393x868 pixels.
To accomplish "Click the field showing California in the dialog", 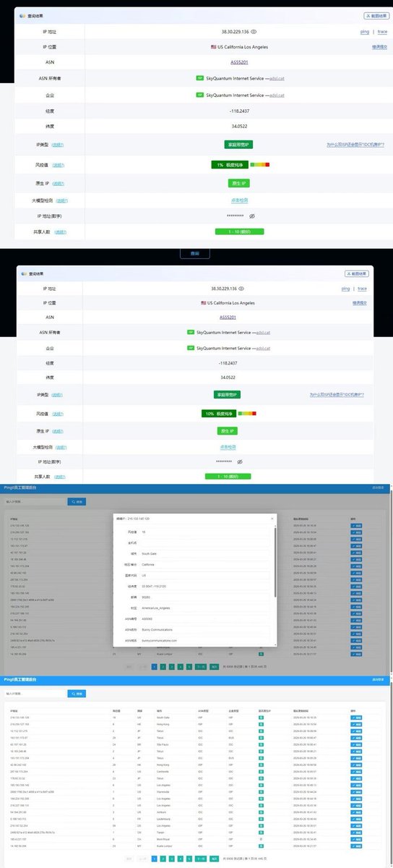I will (x=205, y=564).
